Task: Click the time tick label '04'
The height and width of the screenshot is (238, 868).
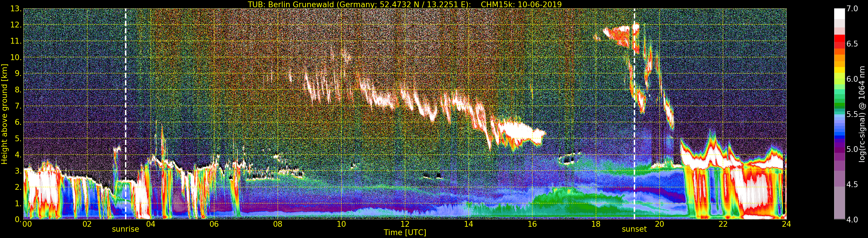Action: point(151,224)
